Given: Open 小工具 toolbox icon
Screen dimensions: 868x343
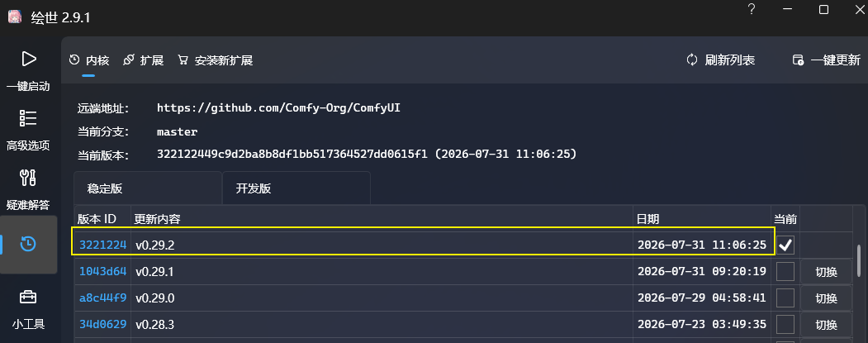Looking at the screenshot, I should coord(28,297).
